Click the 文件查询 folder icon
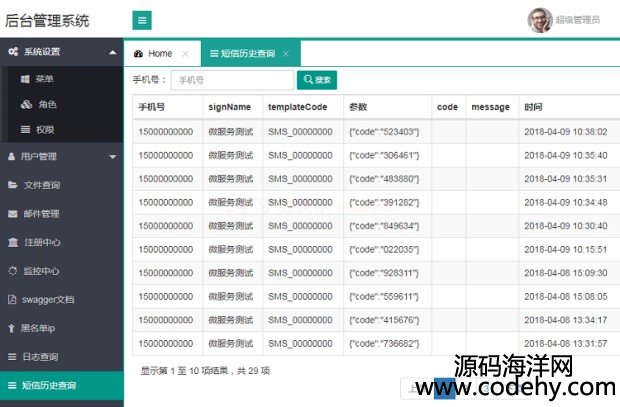 [x=13, y=185]
